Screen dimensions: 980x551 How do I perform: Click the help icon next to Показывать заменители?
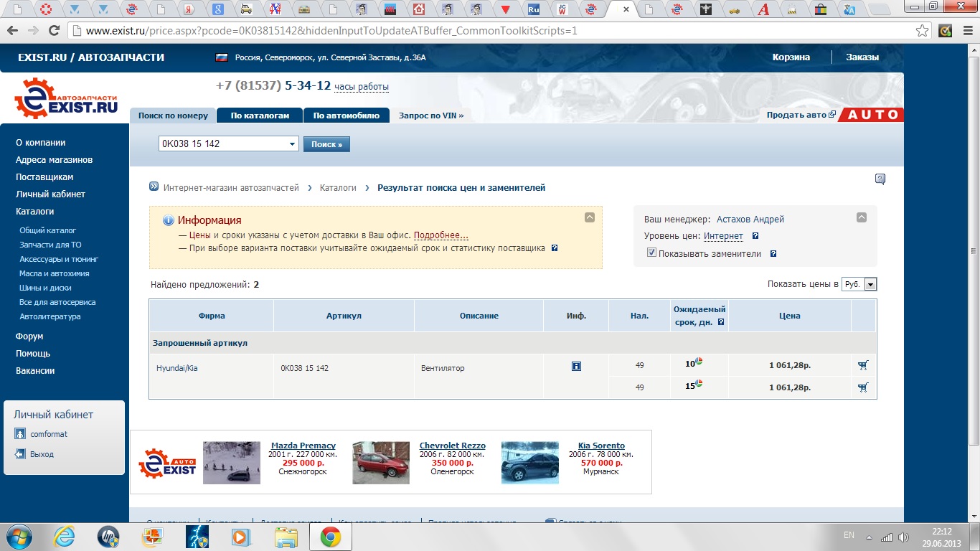[773, 253]
